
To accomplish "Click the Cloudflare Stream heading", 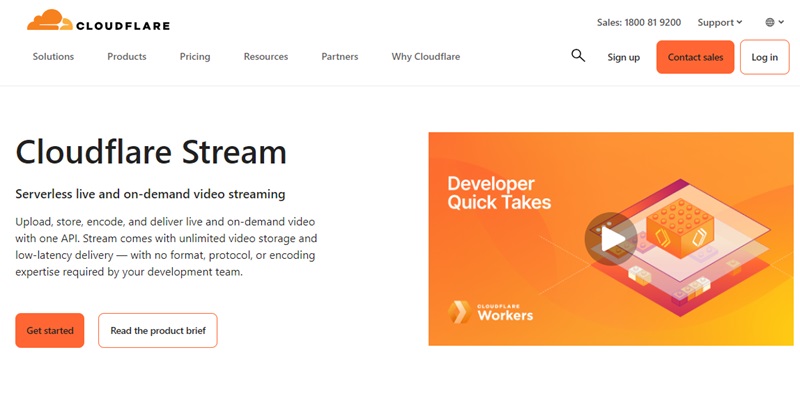I will tap(151, 152).
